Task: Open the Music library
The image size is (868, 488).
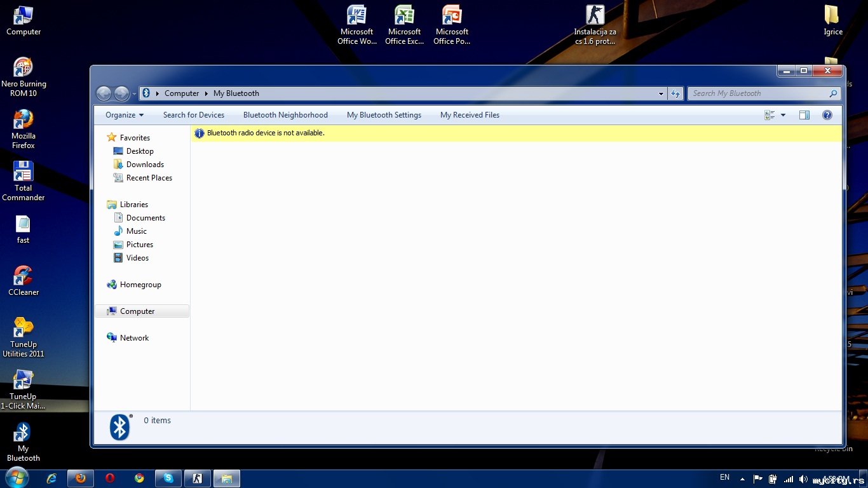Action: pyautogui.click(x=137, y=231)
